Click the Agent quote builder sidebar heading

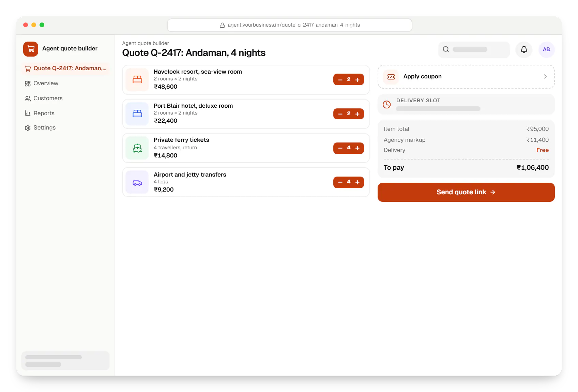click(x=70, y=49)
